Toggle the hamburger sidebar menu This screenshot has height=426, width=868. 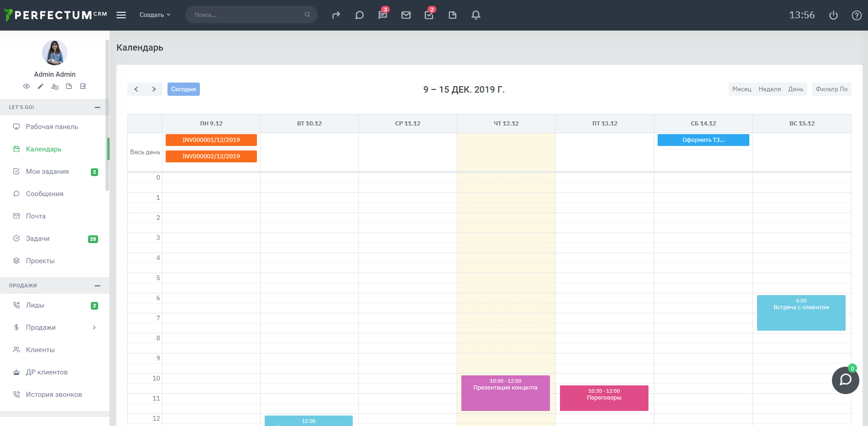121,15
